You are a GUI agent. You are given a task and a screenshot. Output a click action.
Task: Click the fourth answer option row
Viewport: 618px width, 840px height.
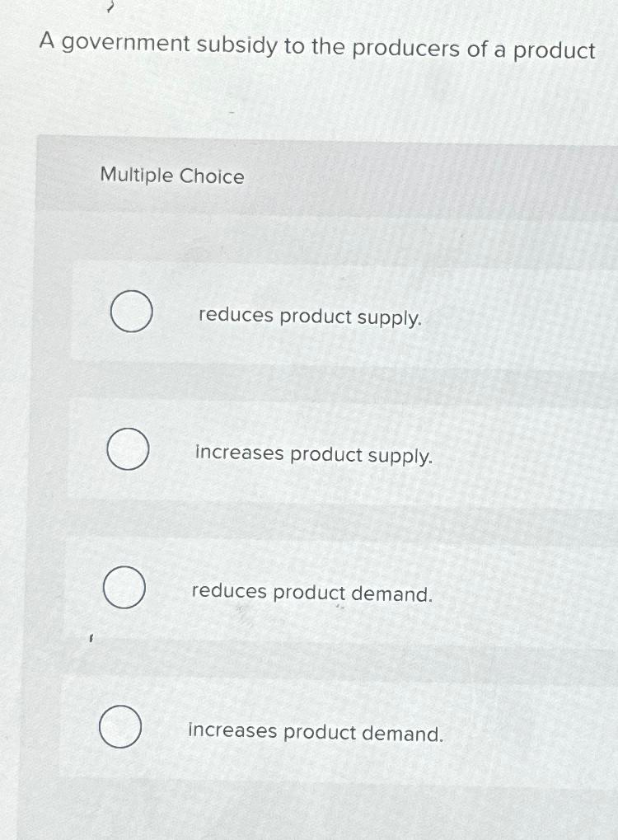click(330, 728)
